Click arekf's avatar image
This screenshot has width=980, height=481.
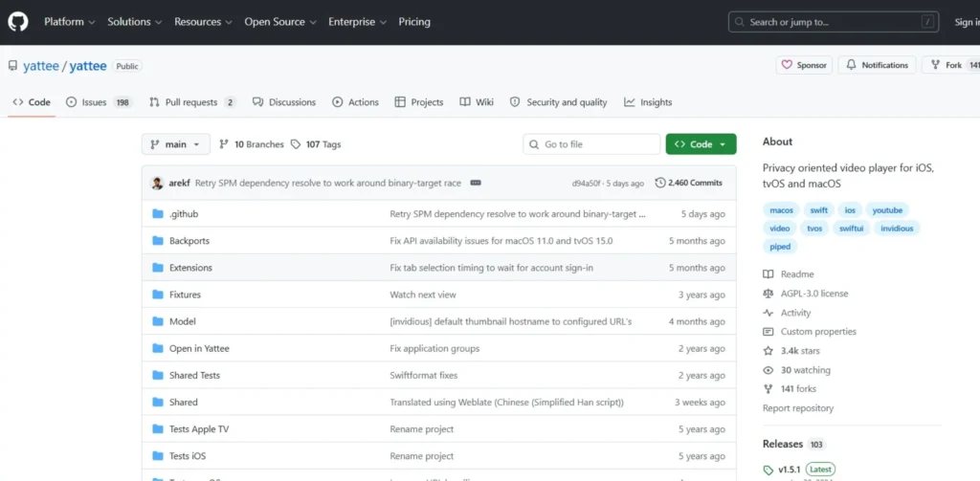click(158, 183)
